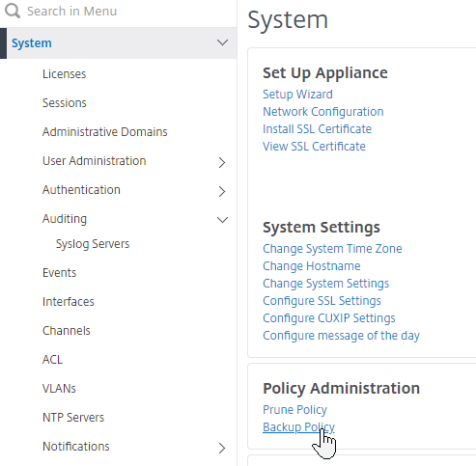Collapse the Auditing section chevron
This screenshot has width=476, height=466.
[x=222, y=220]
